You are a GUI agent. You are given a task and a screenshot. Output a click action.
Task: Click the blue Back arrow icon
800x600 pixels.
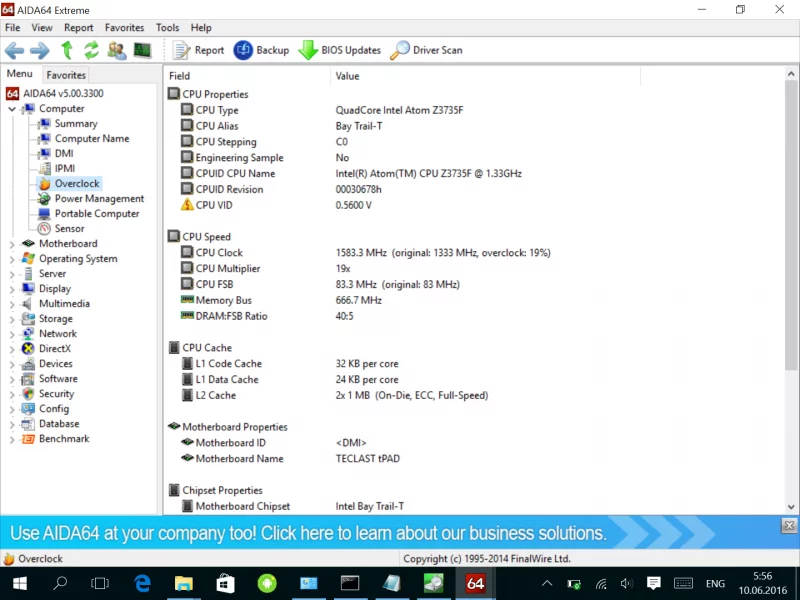(15, 50)
